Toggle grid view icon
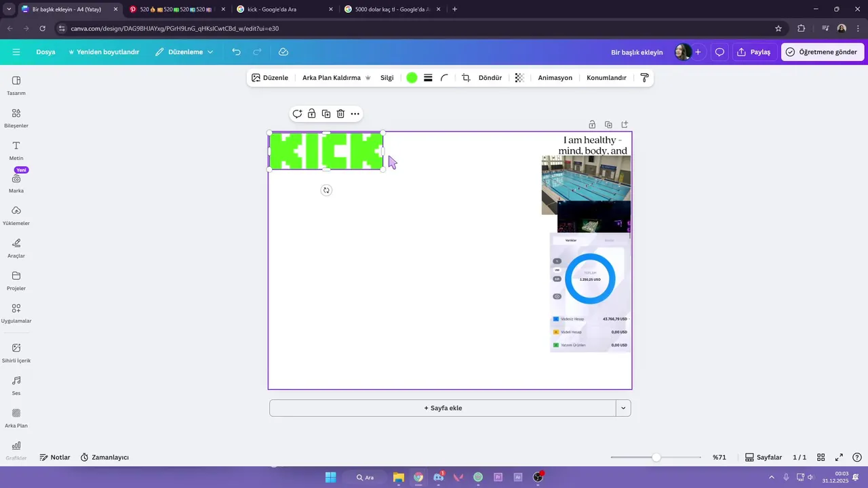The image size is (868, 488). (x=821, y=457)
